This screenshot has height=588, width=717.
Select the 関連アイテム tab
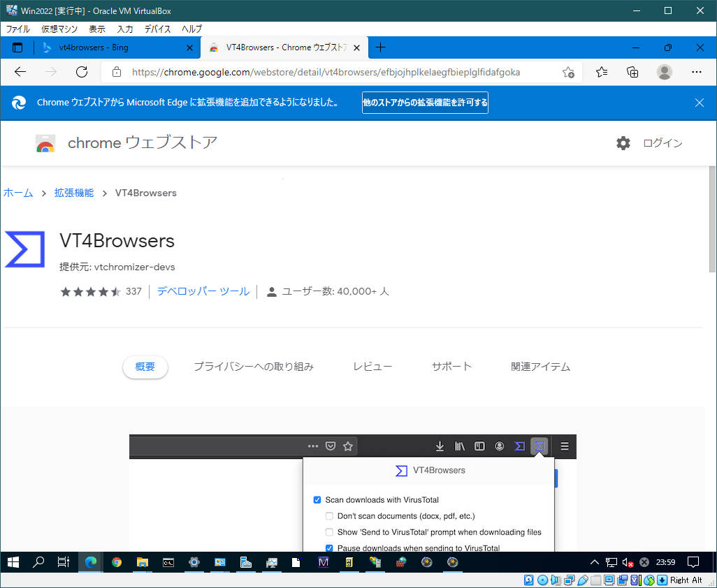coord(540,367)
